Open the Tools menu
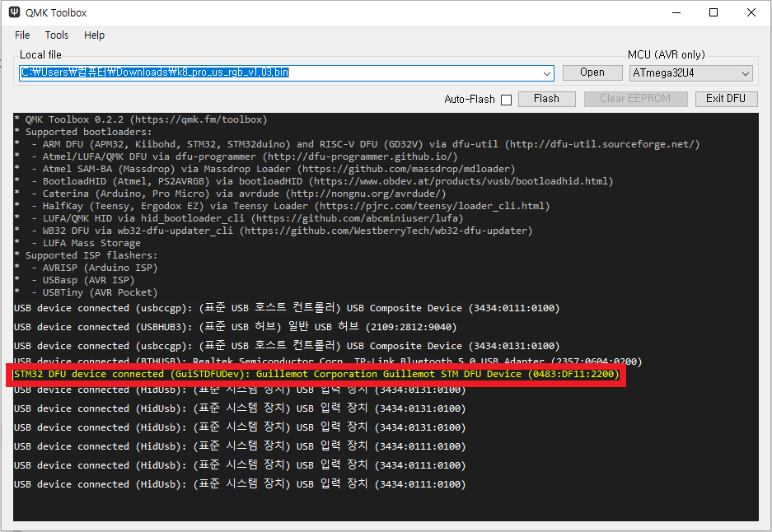This screenshot has height=532, width=772. pyautogui.click(x=57, y=35)
